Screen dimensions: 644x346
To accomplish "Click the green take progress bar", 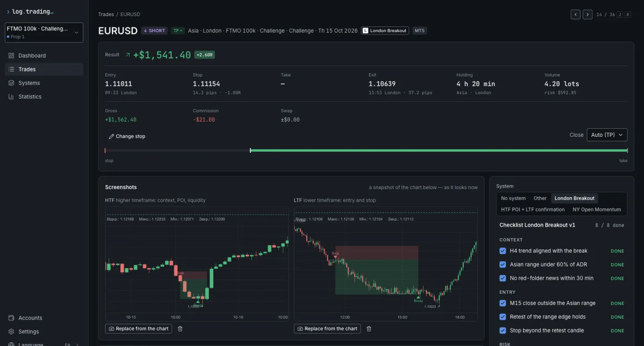I will [x=439, y=151].
